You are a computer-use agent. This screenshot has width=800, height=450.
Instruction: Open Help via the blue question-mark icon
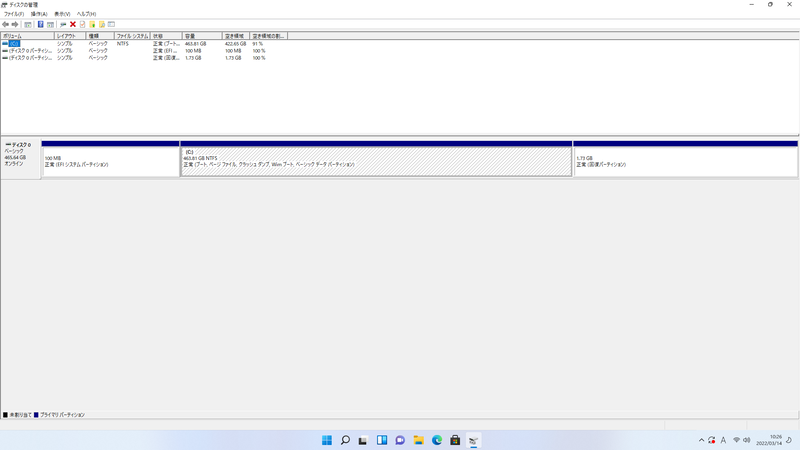pyautogui.click(x=40, y=24)
